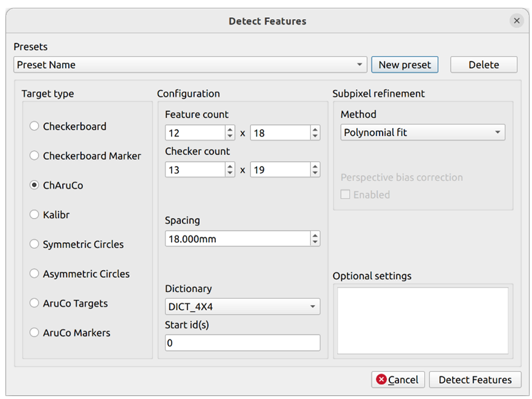Select the Checkerboard Marker radio option
Screen dimensions: 532x399
[x=34, y=156]
